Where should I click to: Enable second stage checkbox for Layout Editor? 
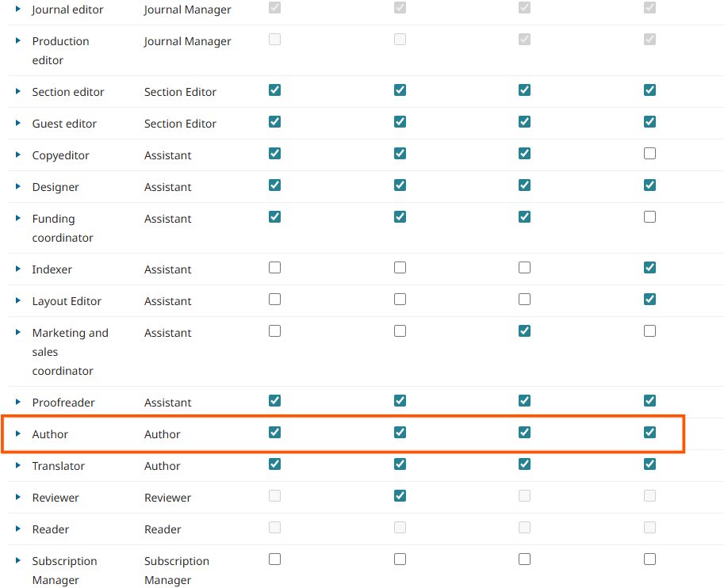tap(400, 299)
